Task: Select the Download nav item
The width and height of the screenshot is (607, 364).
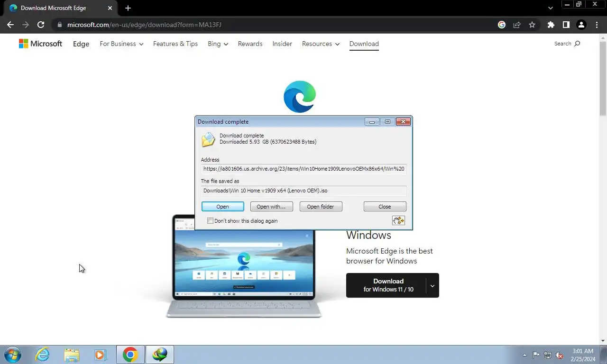Action: [364, 44]
